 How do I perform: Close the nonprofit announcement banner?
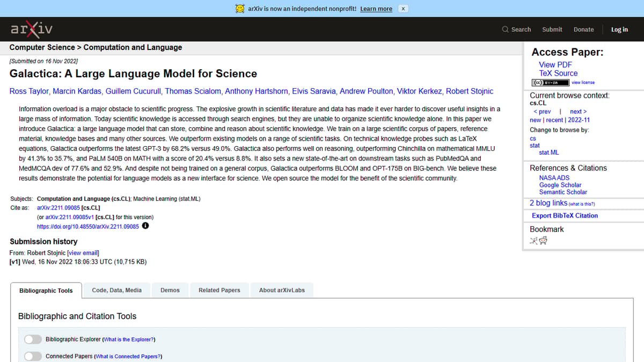[x=404, y=9]
